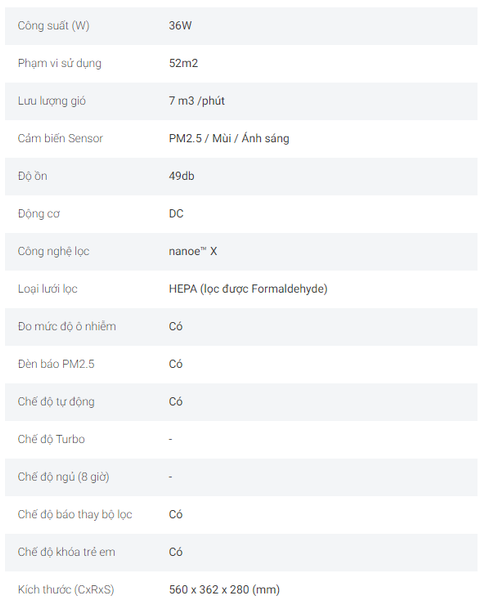Click the "Chế độ ngủ (8 giờ)" label

(64, 477)
